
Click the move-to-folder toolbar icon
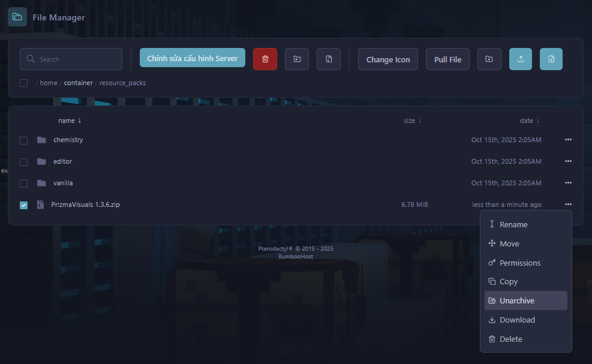pos(297,59)
